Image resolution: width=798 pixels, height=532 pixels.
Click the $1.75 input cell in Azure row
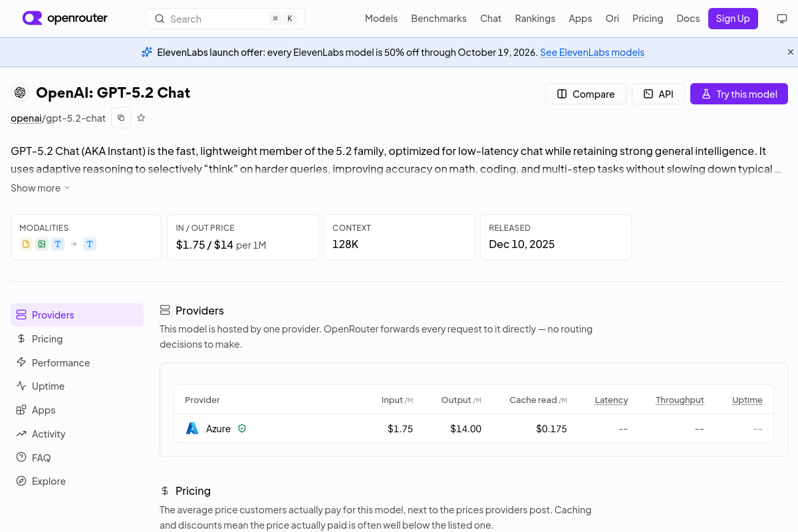pyautogui.click(x=400, y=429)
